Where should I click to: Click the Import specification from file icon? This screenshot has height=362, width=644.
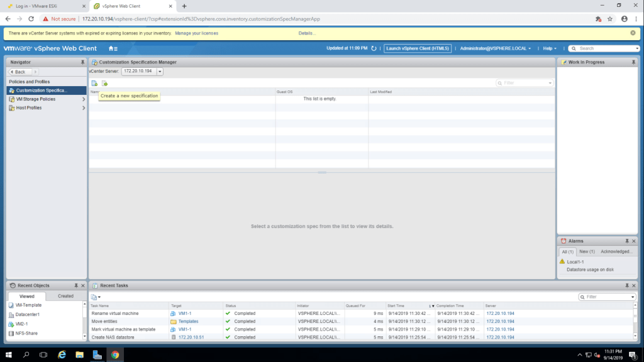105,83
